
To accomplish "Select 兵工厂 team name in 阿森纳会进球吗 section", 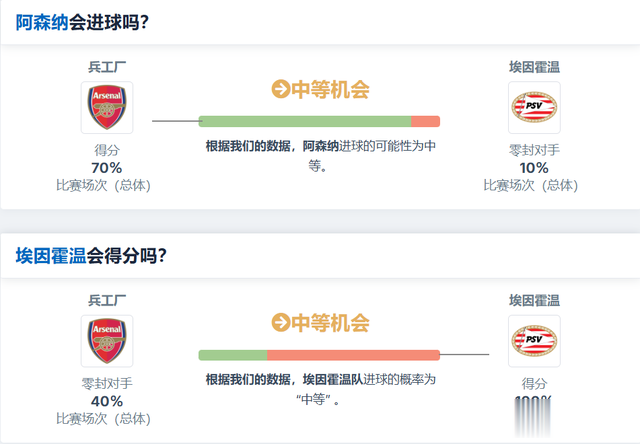I will tap(107, 67).
